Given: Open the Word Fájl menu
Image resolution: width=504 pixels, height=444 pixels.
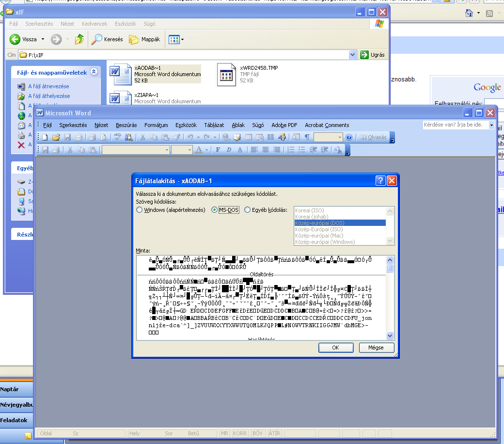Looking at the screenshot, I should [47, 125].
